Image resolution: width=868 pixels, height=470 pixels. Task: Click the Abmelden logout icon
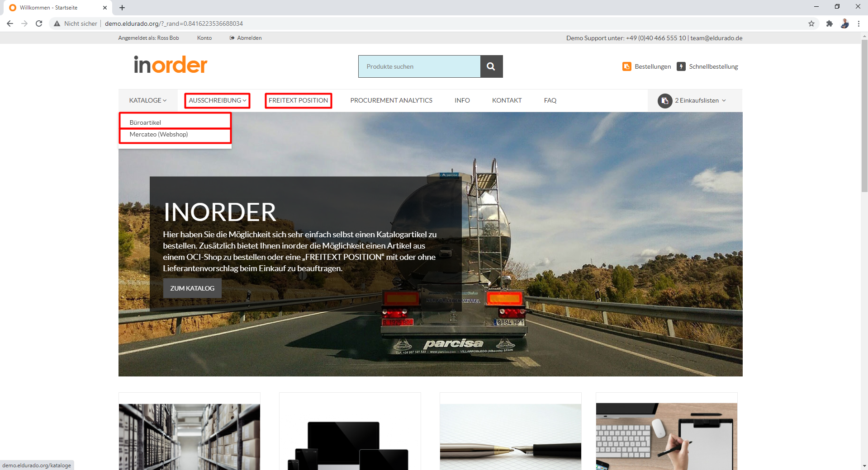[232, 38]
